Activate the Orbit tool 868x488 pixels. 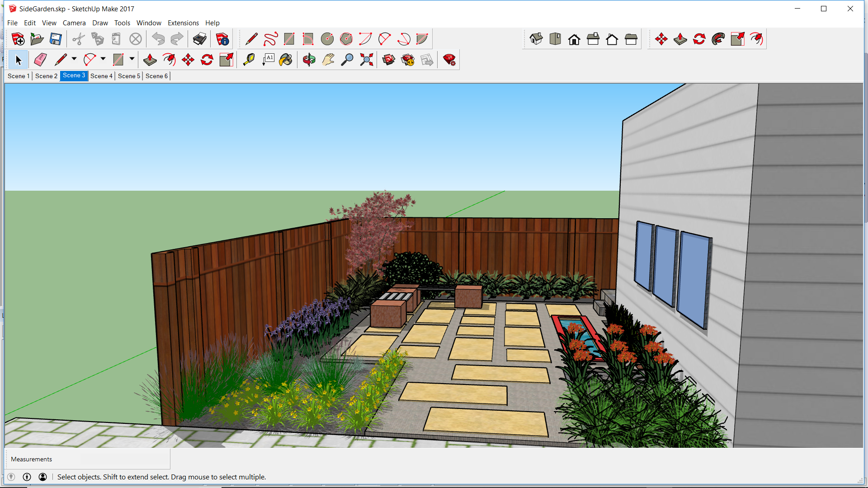pos(309,60)
